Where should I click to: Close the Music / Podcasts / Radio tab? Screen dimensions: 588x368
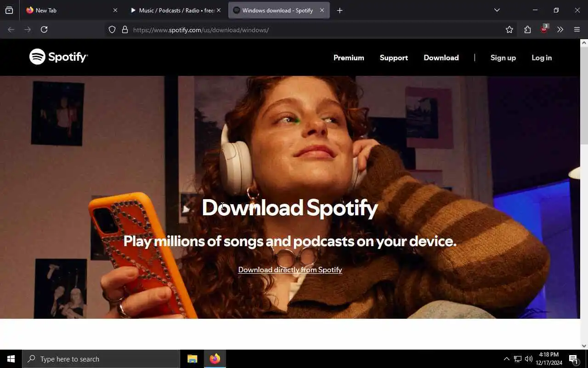click(x=219, y=10)
